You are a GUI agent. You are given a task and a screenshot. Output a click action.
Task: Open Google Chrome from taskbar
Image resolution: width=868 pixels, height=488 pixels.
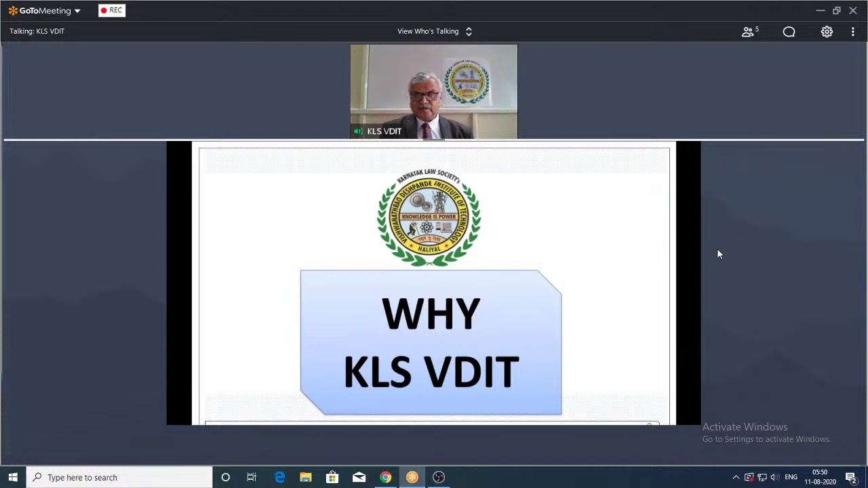coord(385,477)
